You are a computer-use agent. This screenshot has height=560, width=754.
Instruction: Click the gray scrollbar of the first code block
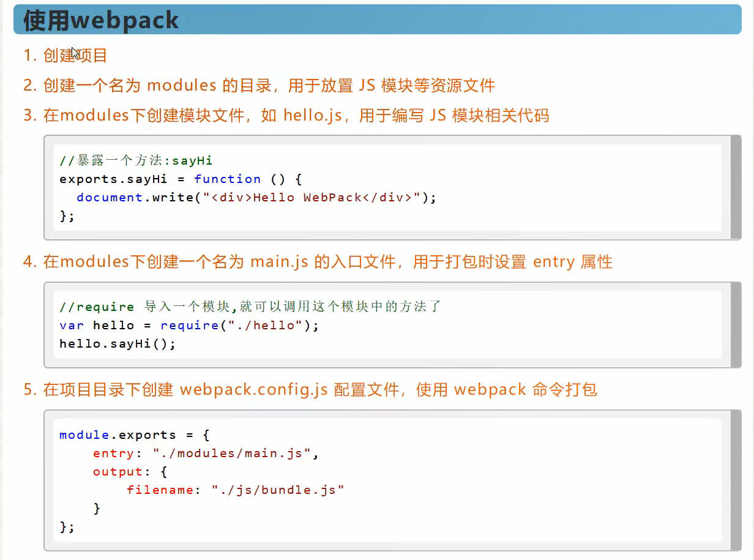click(x=736, y=187)
